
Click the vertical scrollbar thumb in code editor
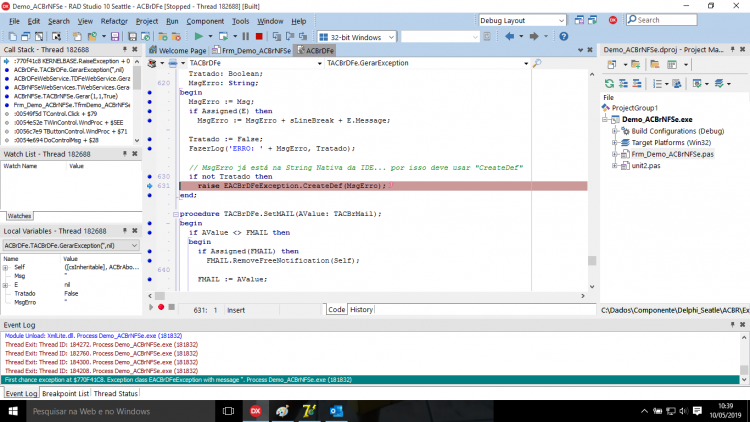click(592, 261)
